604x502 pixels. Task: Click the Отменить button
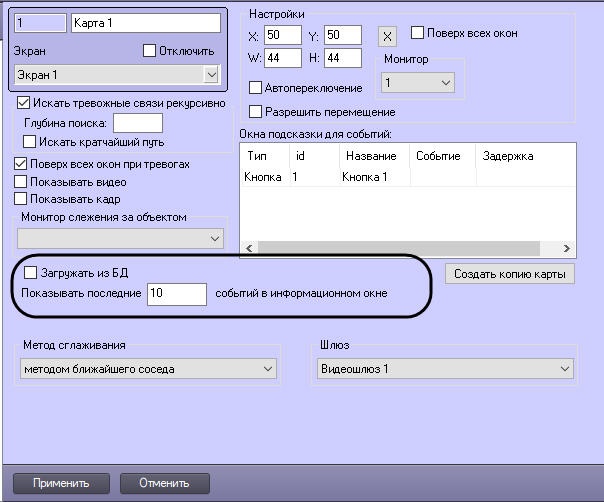pyautogui.click(x=165, y=483)
